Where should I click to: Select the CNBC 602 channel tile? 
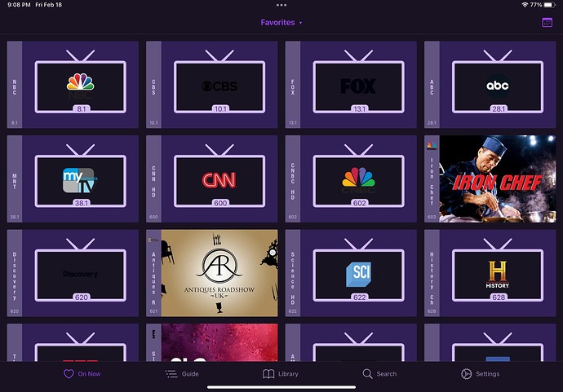[357, 178]
